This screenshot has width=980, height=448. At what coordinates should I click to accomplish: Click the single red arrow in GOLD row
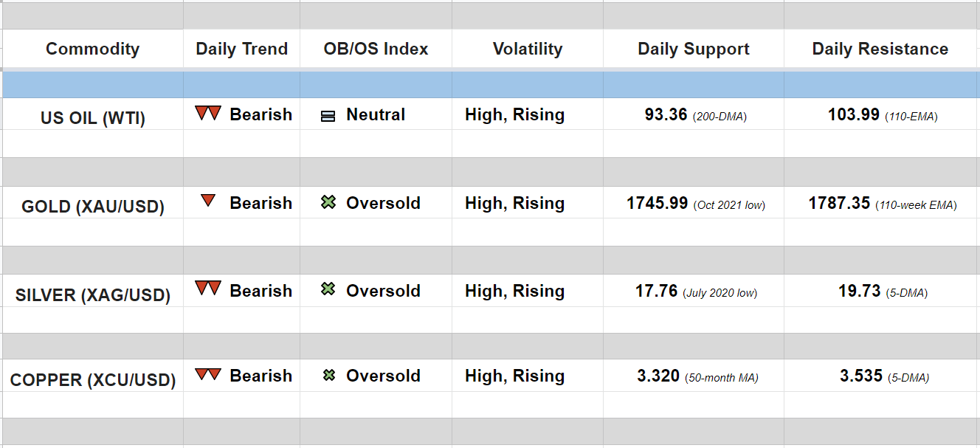[208, 201]
